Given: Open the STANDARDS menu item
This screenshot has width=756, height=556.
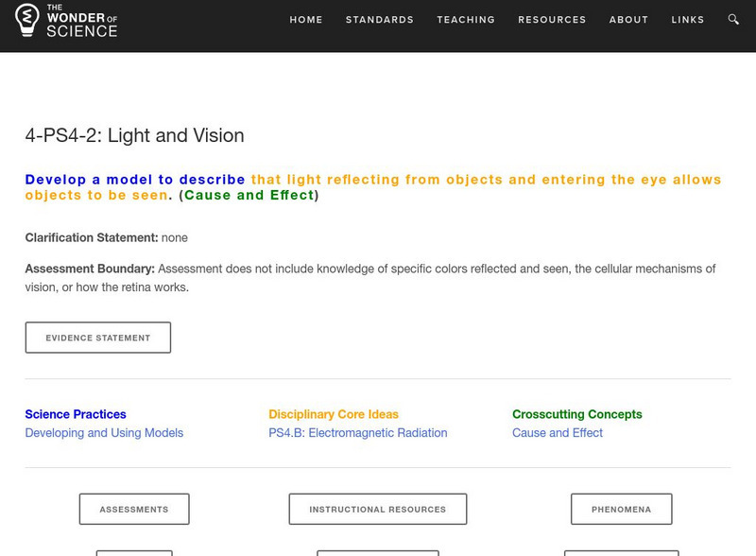Looking at the screenshot, I should 378,18.
